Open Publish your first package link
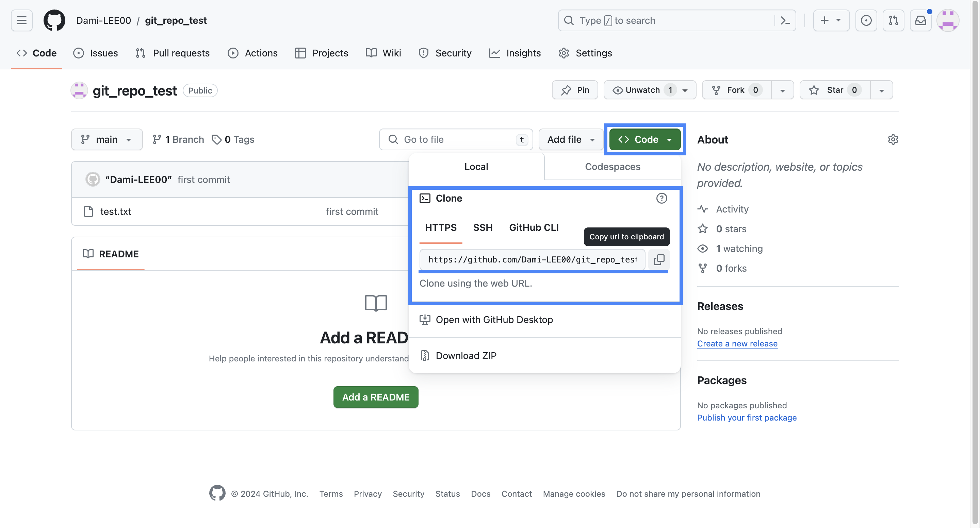 pyautogui.click(x=747, y=418)
